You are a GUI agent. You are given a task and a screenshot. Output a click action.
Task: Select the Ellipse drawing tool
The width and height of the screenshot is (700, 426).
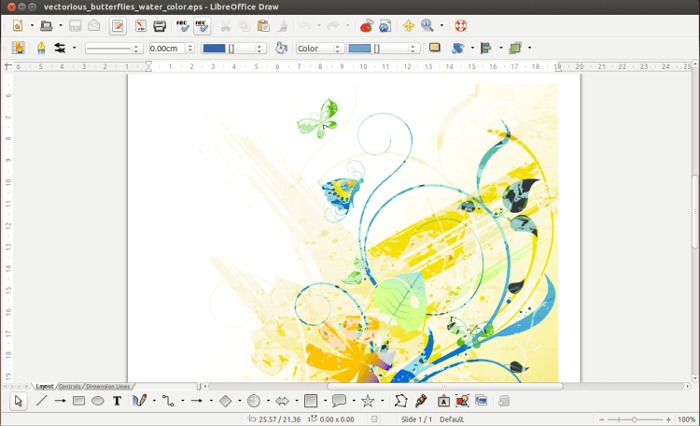98,401
